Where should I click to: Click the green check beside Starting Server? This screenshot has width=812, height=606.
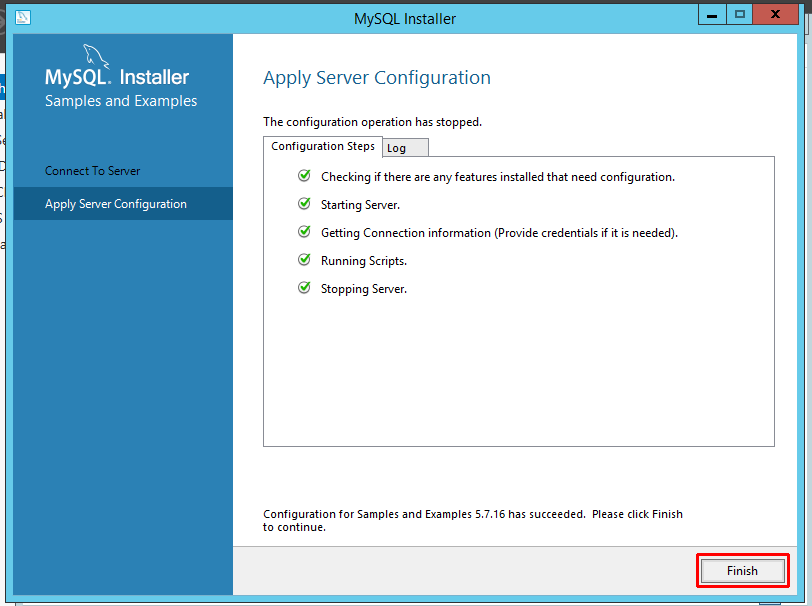[x=304, y=203]
